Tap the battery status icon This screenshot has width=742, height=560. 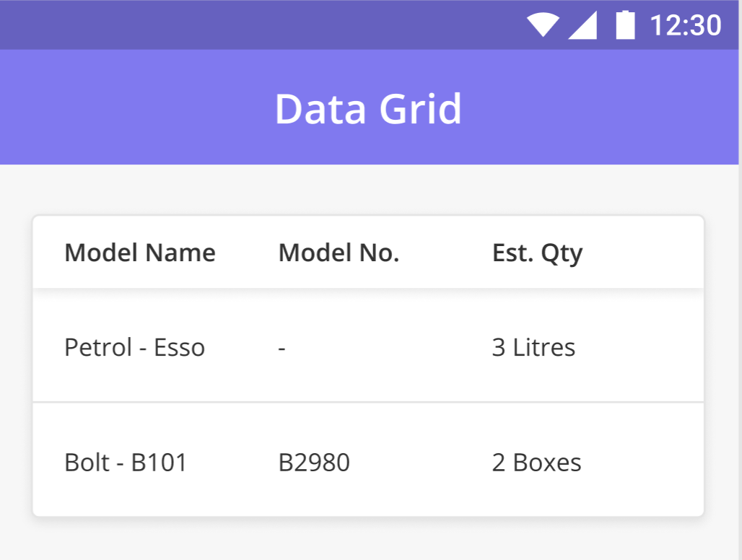pos(625,25)
